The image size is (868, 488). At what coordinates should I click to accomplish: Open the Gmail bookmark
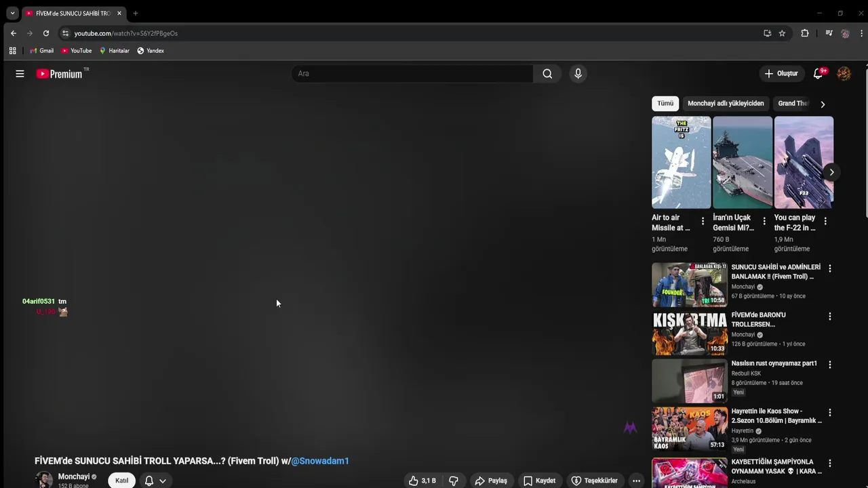click(41, 51)
